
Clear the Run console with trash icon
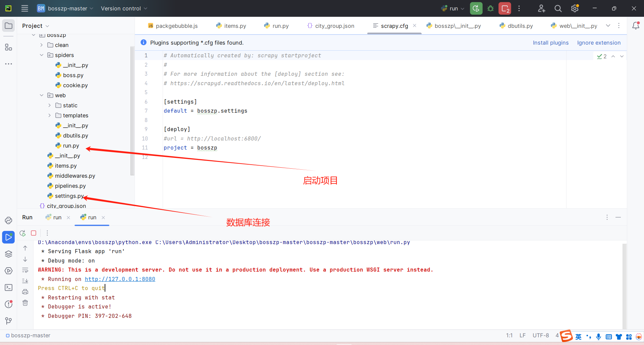tap(25, 303)
